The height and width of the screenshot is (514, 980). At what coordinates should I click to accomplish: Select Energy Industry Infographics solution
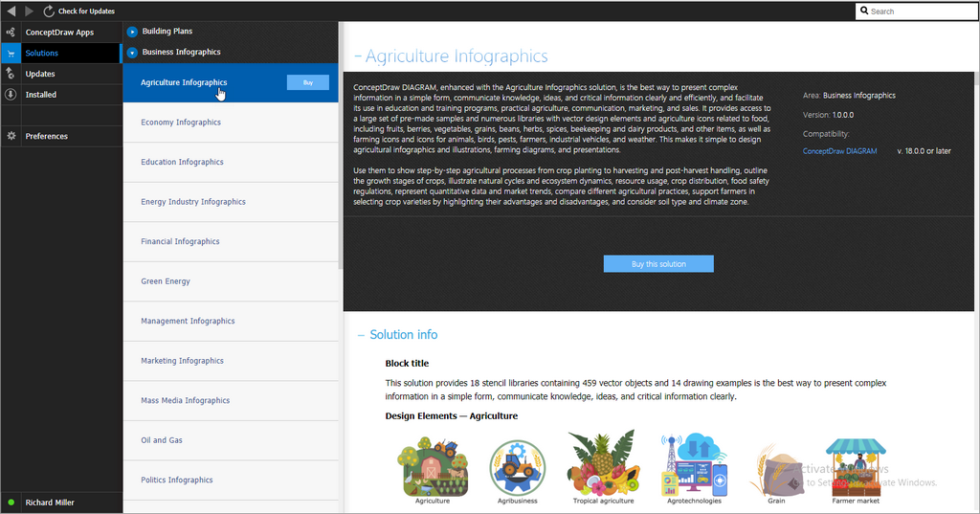(231, 202)
